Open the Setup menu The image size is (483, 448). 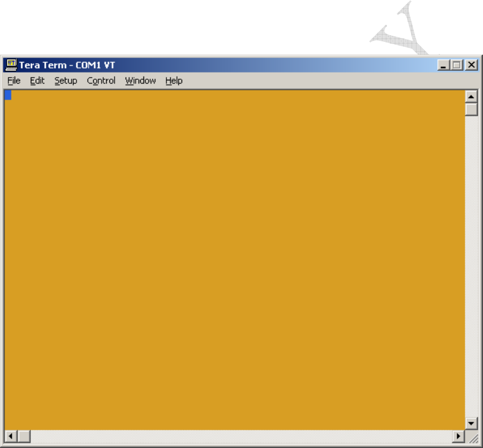pos(66,80)
